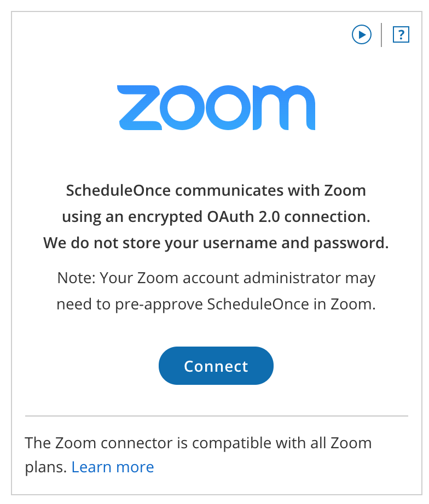Click the vertical divider between top icons
429x504 pixels.
(381, 35)
